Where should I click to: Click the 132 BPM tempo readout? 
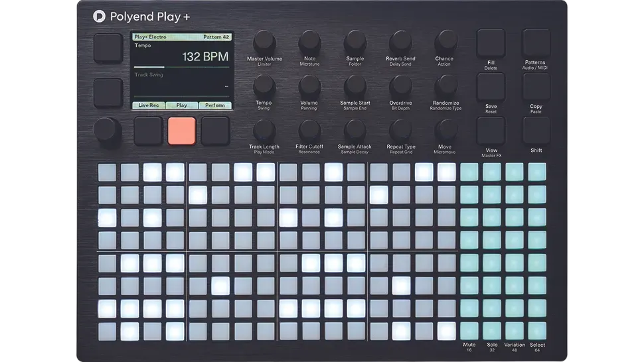pyautogui.click(x=205, y=56)
